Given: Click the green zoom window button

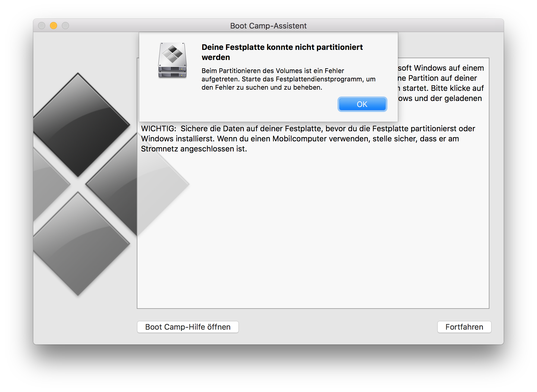Looking at the screenshot, I should 65,26.
